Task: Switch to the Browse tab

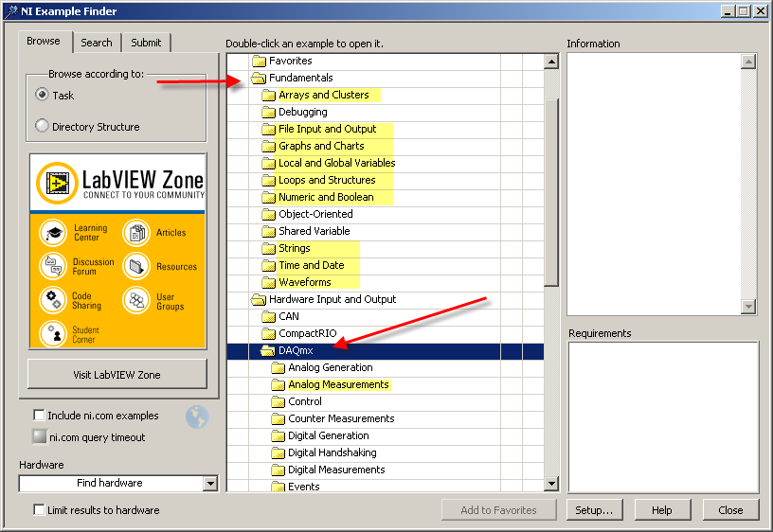Action: [x=44, y=42]
